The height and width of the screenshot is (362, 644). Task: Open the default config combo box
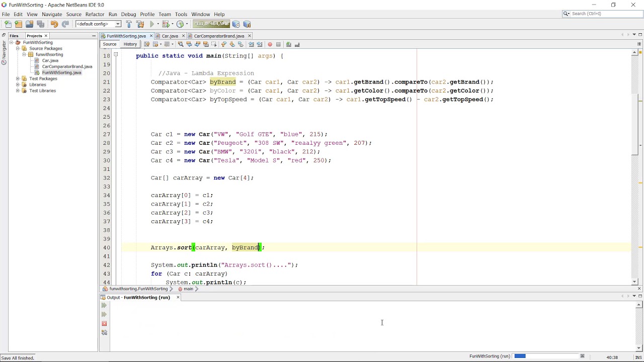[x=98, y=24]
